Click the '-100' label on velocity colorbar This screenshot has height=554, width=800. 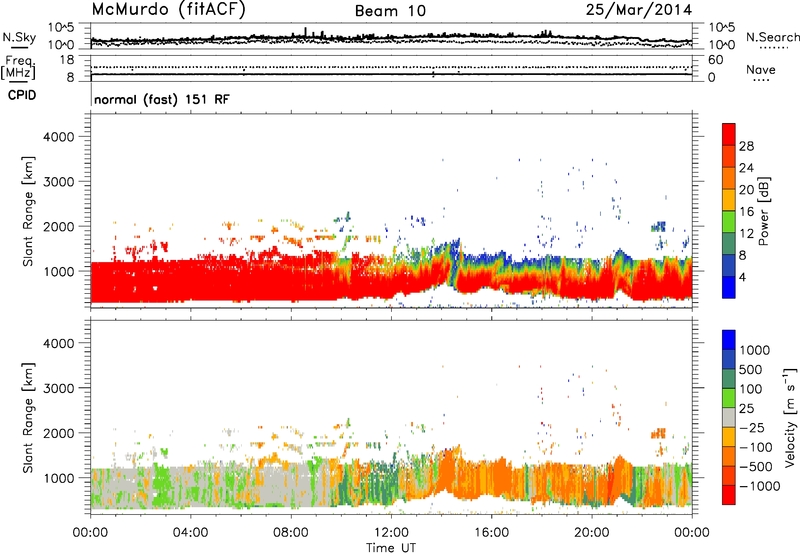click(756, 447)
